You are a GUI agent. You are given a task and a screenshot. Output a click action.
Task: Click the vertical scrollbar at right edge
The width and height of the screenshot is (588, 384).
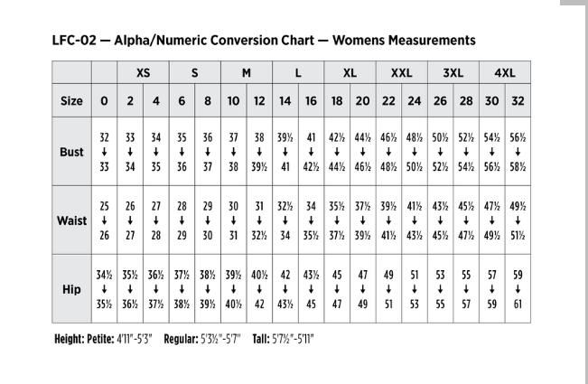click(x=584, y=192)
